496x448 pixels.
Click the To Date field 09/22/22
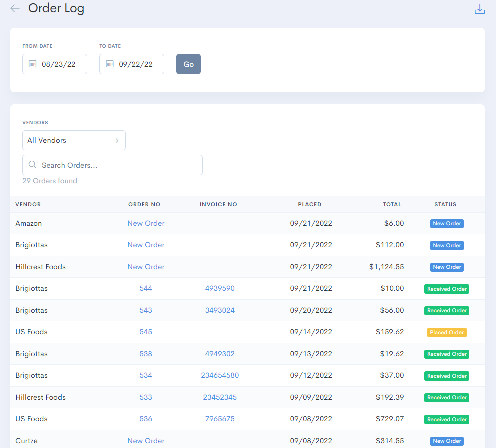tap(136, 64)
